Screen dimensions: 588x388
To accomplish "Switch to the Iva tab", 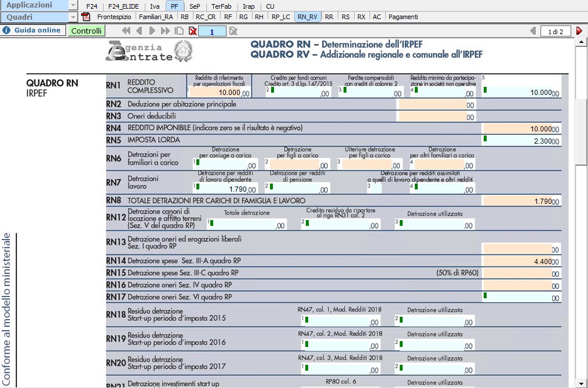I will tap(155, 6).
